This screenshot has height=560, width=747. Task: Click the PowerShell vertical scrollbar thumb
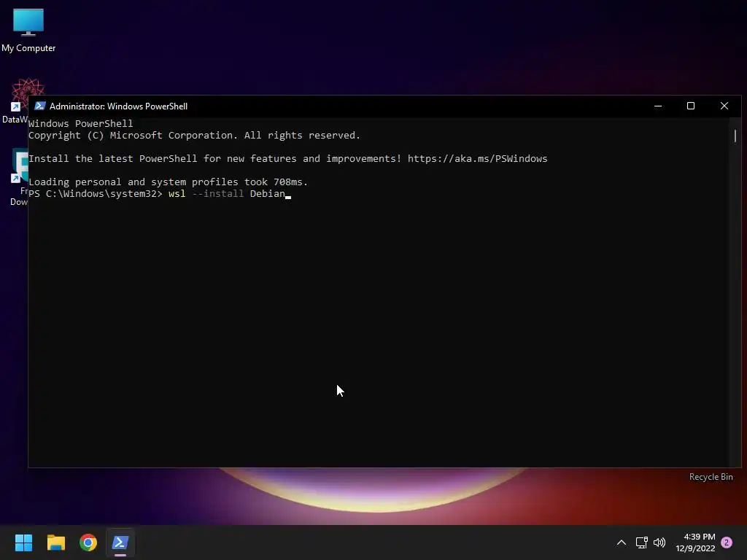[x=735, y=136]
